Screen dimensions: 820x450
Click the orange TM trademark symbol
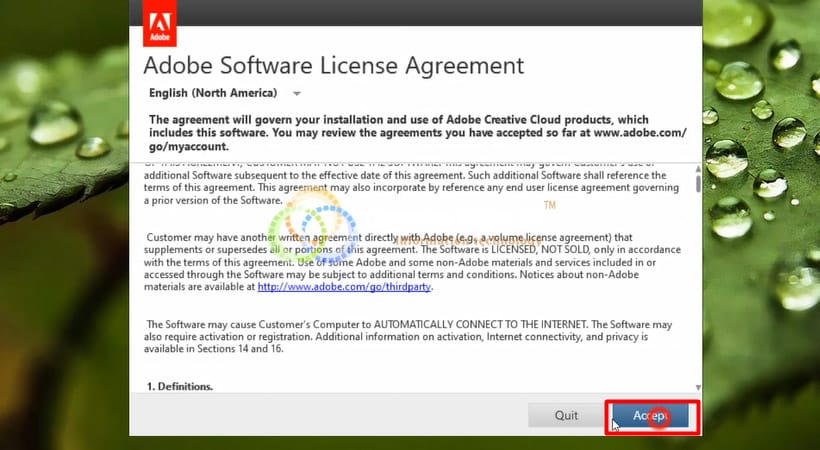click(549, 207)
